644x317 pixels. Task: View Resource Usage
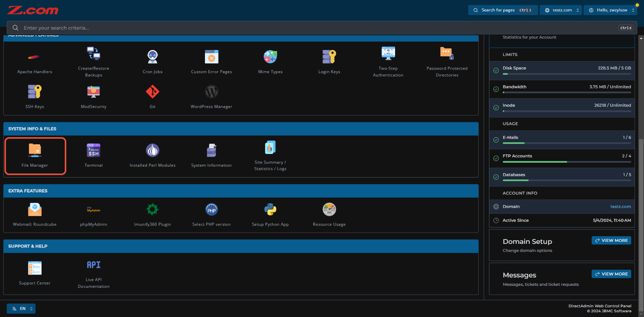(x=329, y=215)
